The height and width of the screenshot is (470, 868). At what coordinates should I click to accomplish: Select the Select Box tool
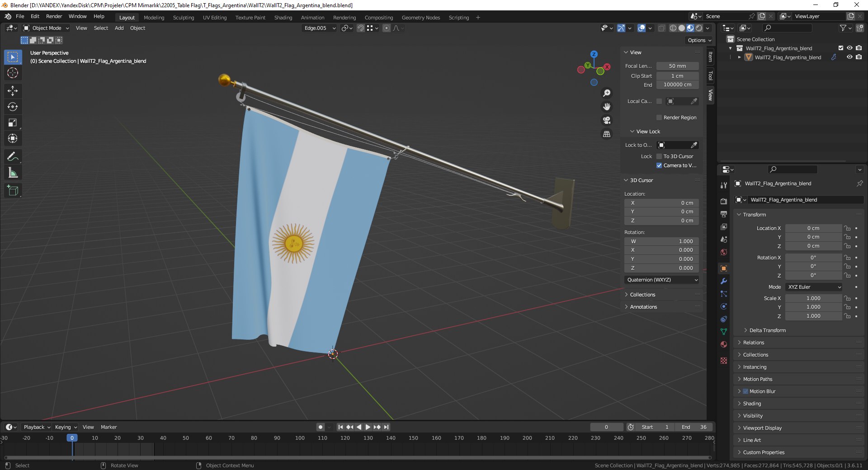click(13, 57)
